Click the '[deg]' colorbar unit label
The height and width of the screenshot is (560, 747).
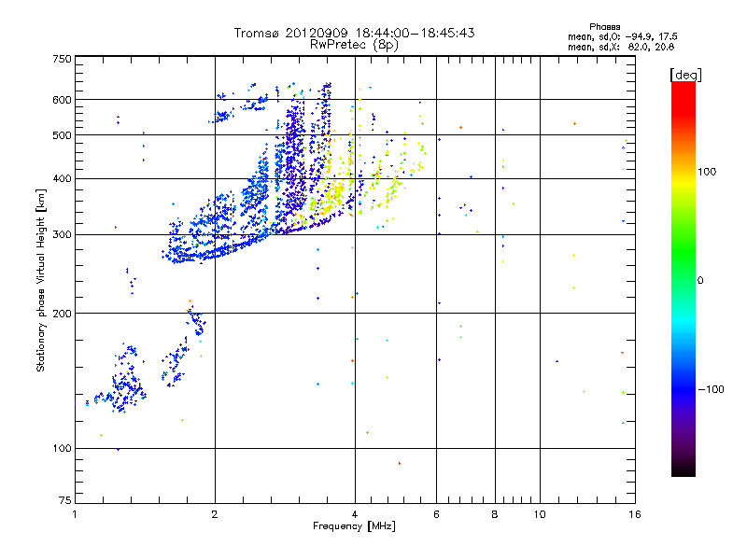[685, 75]
